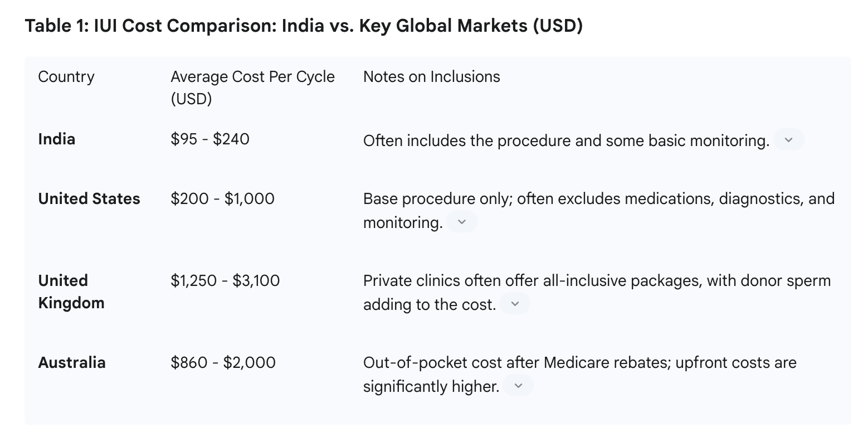Click the '$1,250 - $3,100' cost value

[225, 280]
